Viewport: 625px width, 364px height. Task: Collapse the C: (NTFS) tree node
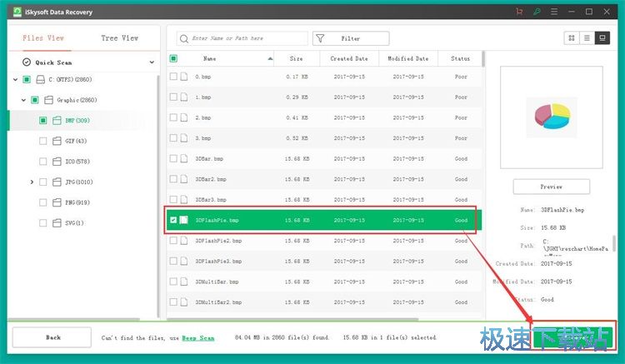click(x=16, y=80)
